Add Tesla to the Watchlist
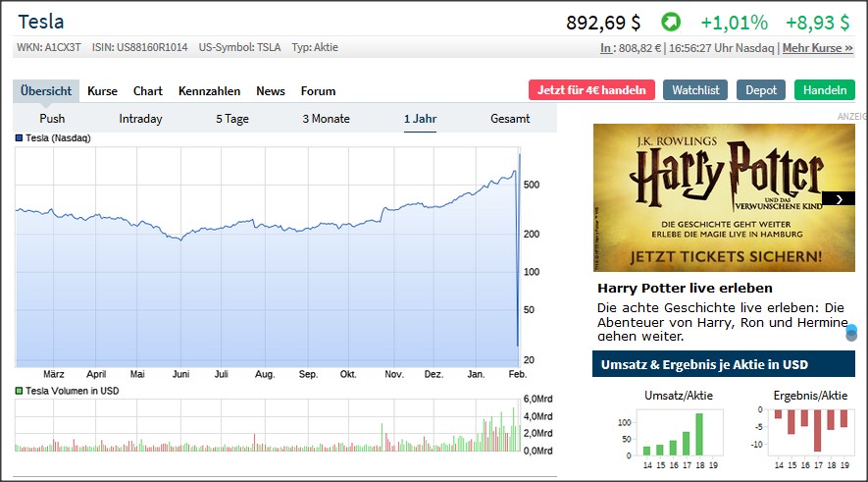 (695, 89)
